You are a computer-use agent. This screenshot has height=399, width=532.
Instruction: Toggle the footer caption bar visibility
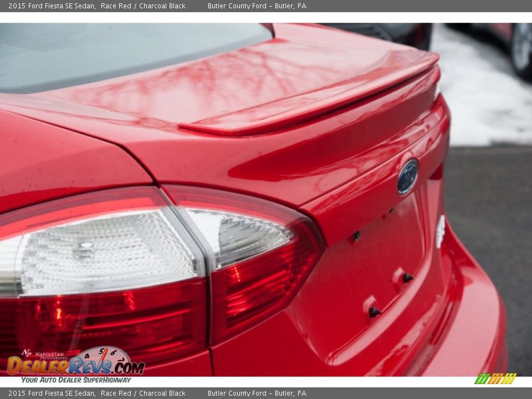coord(266,393)
